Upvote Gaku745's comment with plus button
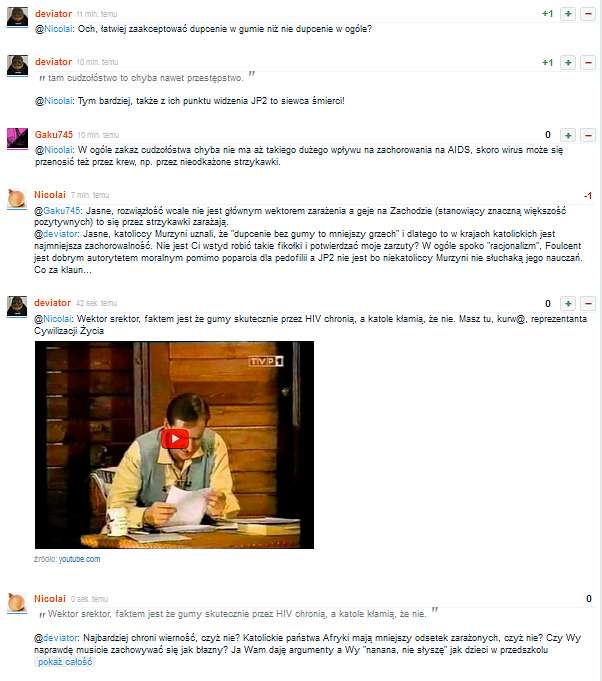Screen dimensions: 602x681 pos(568,135)
